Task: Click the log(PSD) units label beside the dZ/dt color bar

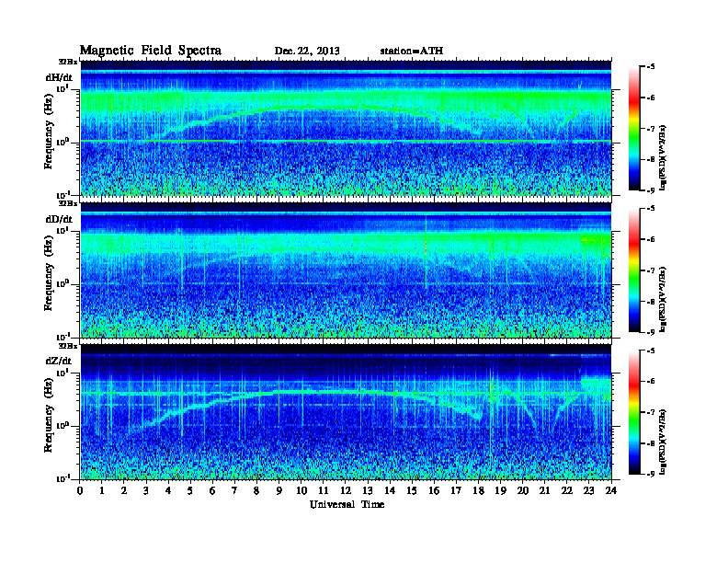Action: (664, 442)
